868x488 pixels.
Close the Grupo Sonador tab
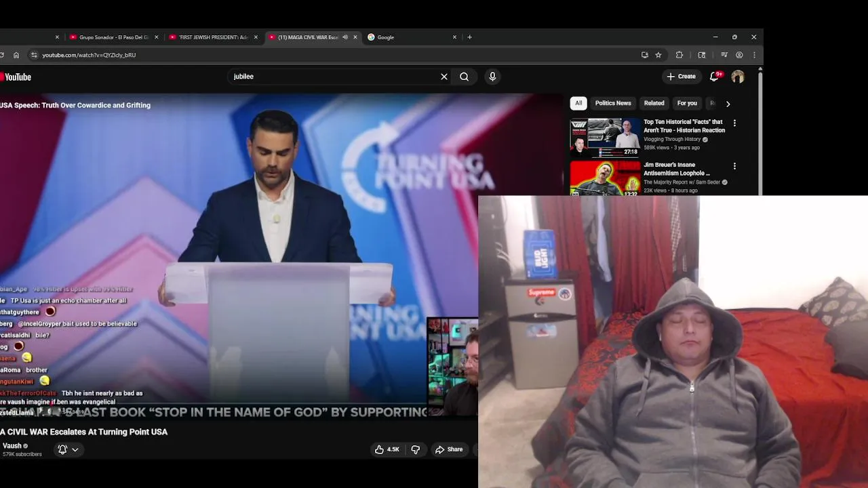(156, 37)
